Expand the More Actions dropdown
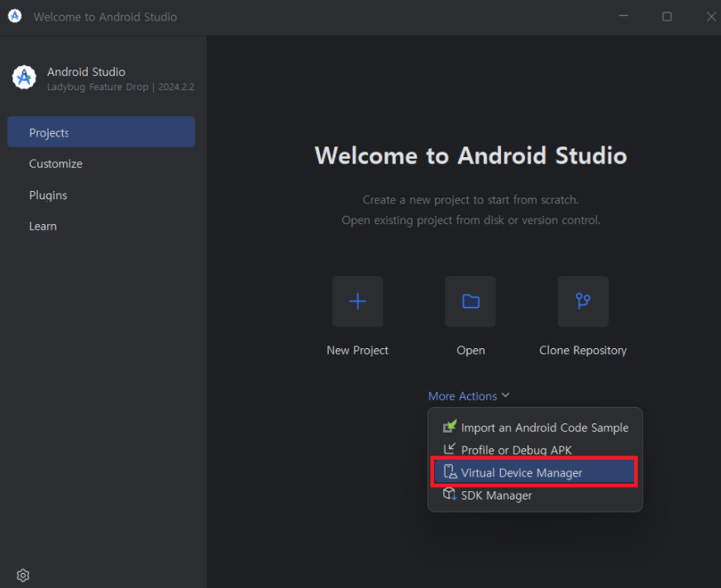 click(x=469, y=396)
